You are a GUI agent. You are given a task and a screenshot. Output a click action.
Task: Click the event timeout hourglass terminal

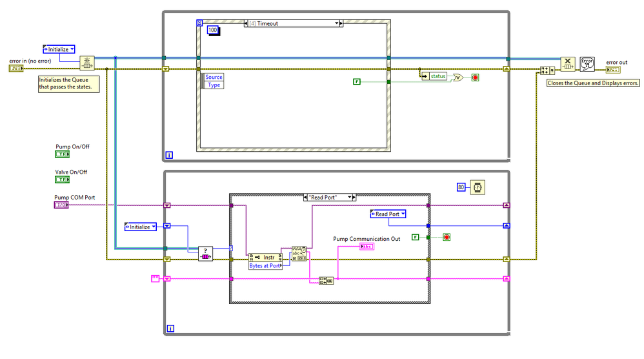tap(199, 23)
